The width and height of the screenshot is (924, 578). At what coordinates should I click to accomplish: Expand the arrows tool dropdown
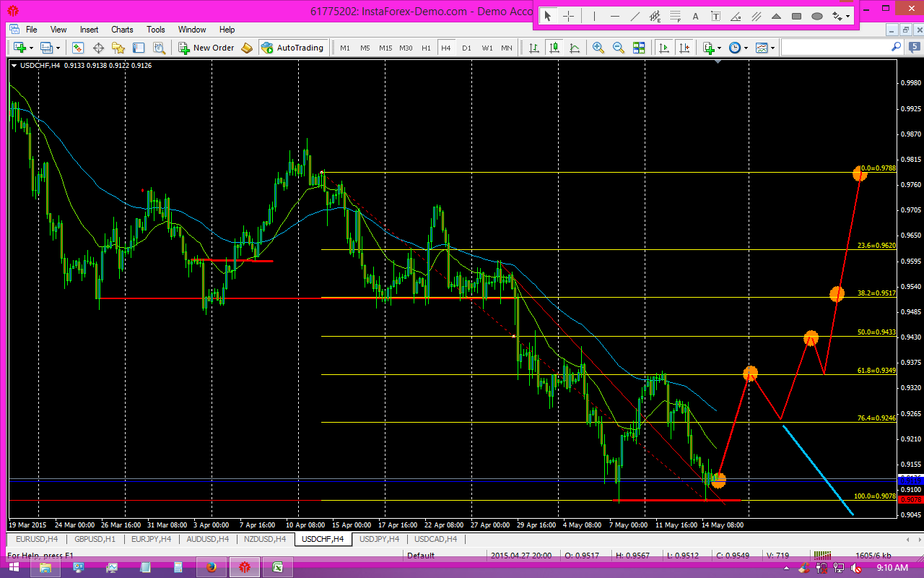click(x=848, y=15)
